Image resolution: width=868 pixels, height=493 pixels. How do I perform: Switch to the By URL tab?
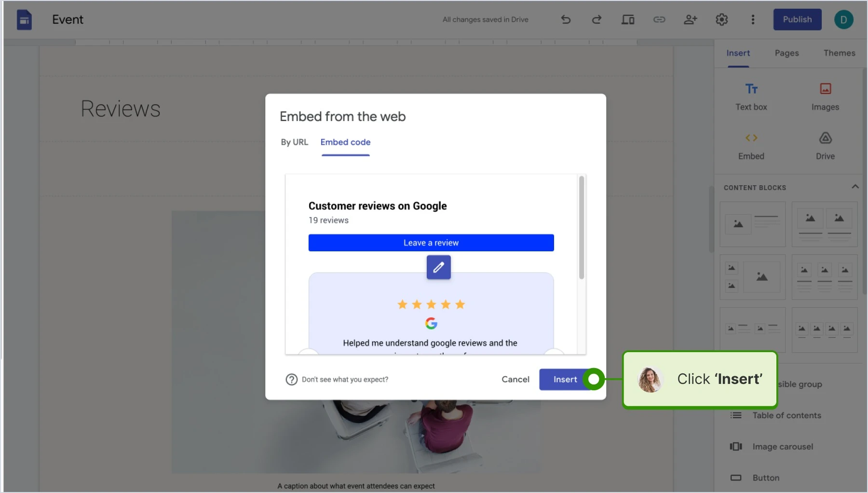coord(294,142)
